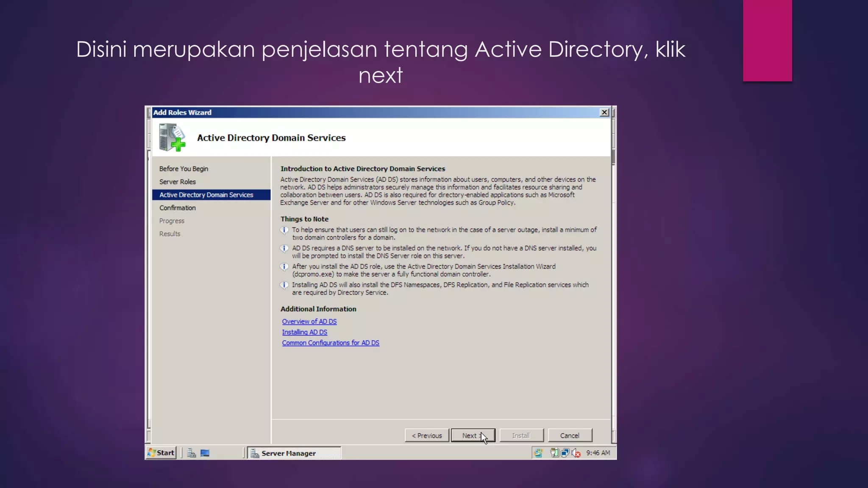Click Show Desktop quick launch icon
Image resolution: width=868 pixels, height=488 pixels.
[x=205, y=453]
